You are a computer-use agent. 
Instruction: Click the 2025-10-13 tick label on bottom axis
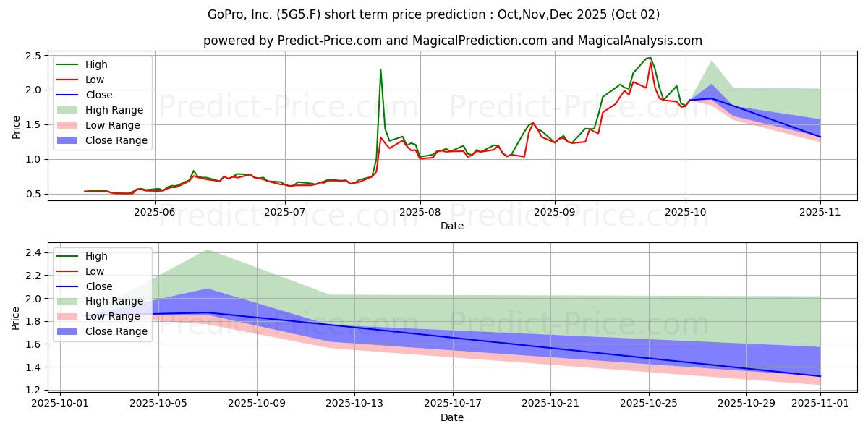pos(354,403)
